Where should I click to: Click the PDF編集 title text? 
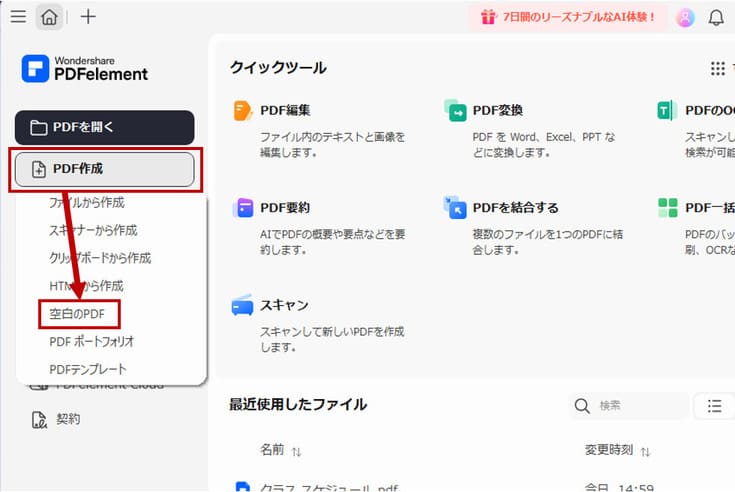tap(285, 111)
